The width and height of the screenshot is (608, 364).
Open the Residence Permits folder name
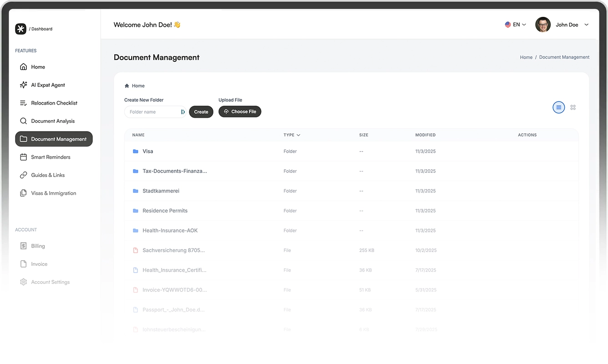pyautogui.click(x=165, y=211)
